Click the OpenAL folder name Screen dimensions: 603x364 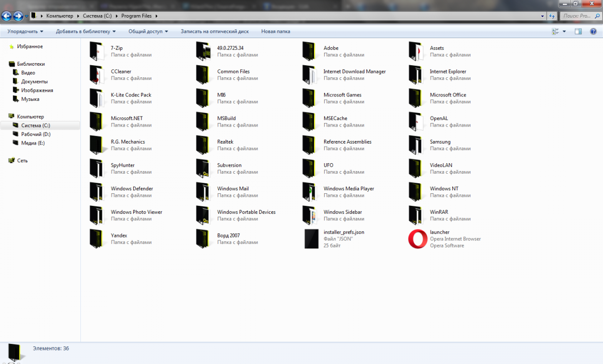[x=439, y=118]
